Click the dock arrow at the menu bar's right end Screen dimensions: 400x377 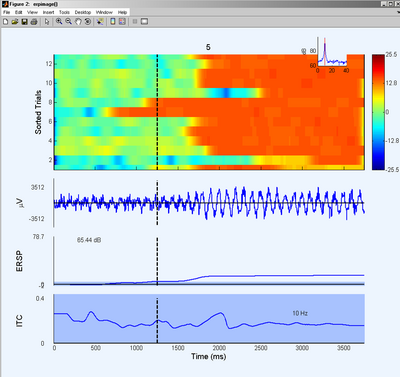coord(398,12)
